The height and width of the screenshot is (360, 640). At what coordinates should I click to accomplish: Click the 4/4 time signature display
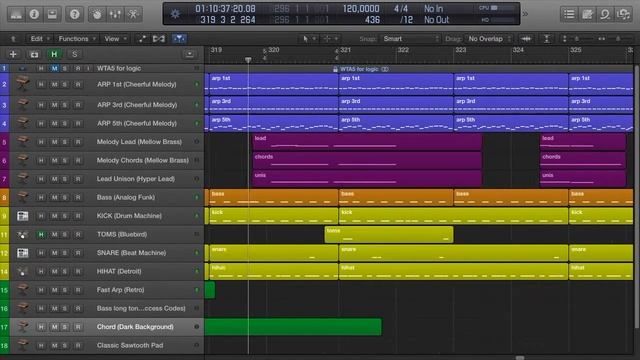tap(400, 9)
